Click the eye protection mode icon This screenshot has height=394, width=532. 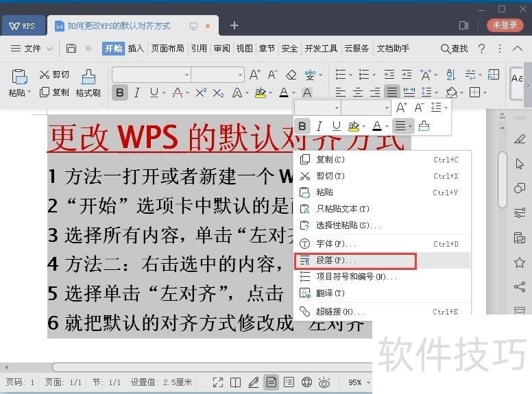coord(324,382)
